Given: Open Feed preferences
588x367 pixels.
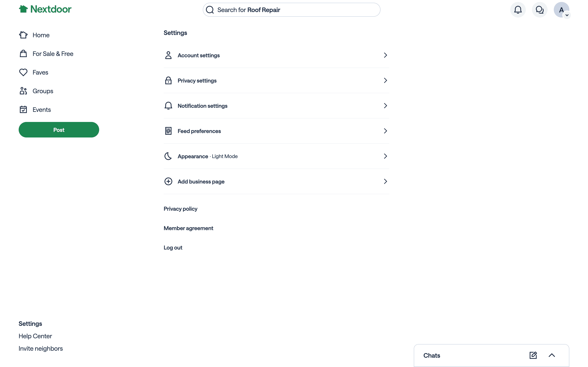Looking at the screenshot, I should point(276,131).
